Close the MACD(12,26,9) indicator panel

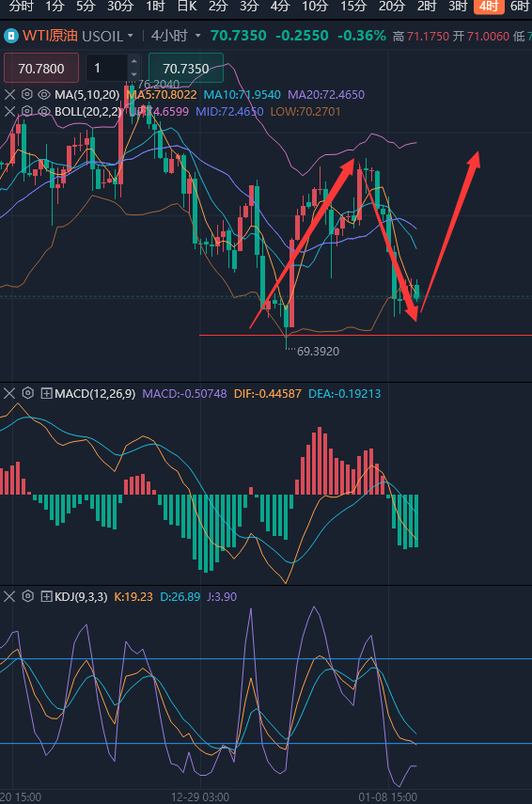pos(9,393)
